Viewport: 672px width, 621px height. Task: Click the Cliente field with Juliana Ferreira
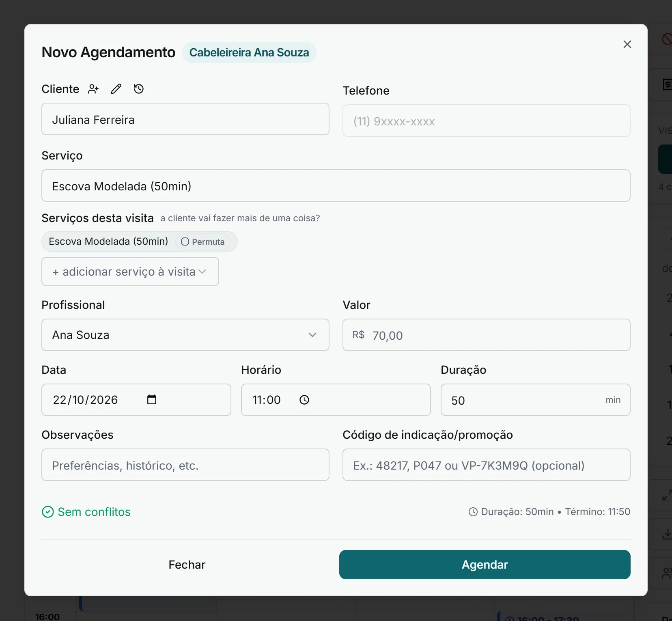coord(185,119)
